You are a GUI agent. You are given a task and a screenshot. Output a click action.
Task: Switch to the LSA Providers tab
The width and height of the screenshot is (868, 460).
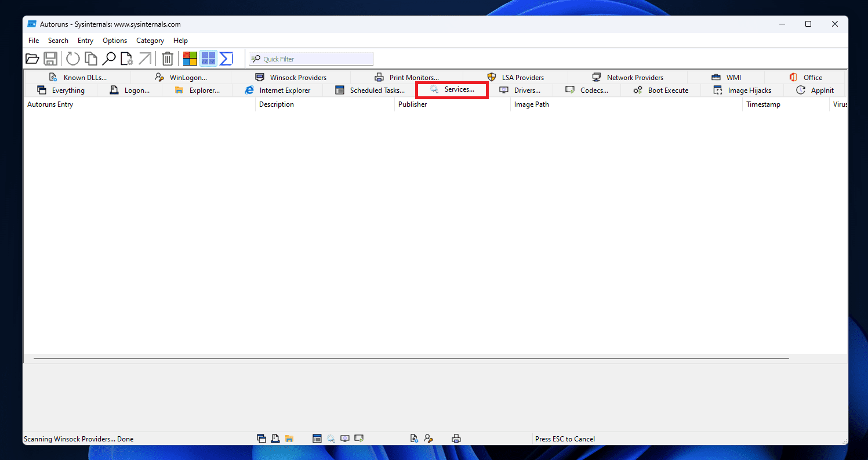(x=515, y=77)
